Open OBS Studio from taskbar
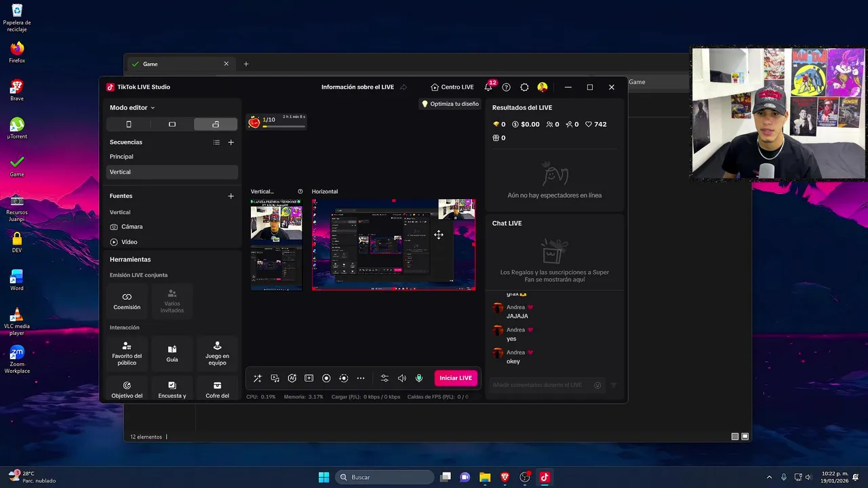 click(x=524, y=477)
